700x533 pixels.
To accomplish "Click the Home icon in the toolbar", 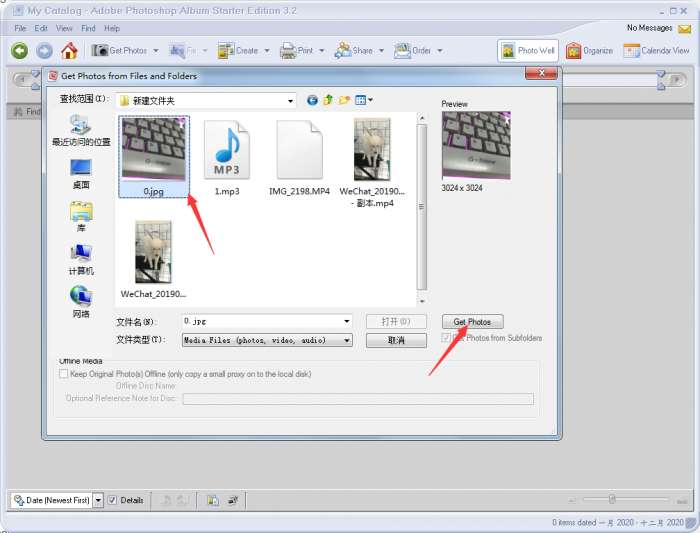I will 69,51.
